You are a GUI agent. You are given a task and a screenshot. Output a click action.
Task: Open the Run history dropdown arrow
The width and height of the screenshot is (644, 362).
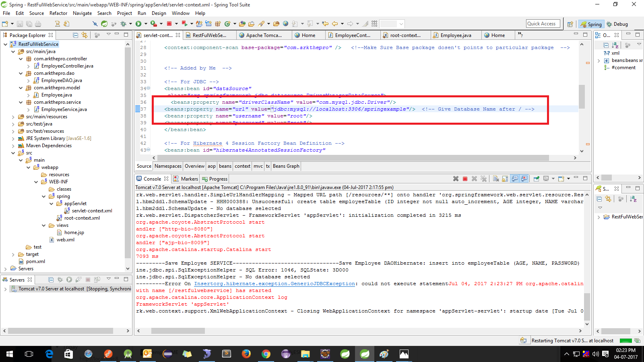(146, 24)
